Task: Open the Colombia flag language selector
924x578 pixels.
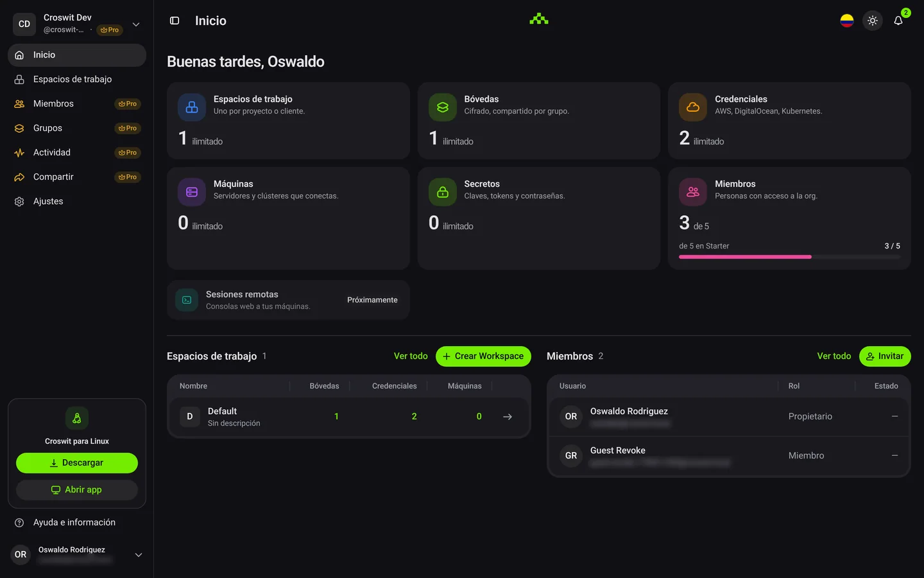Action: point(847,21)
